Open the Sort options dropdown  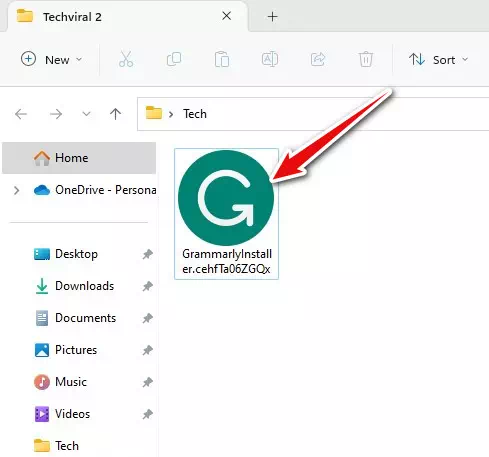click(x=438, y=60)
